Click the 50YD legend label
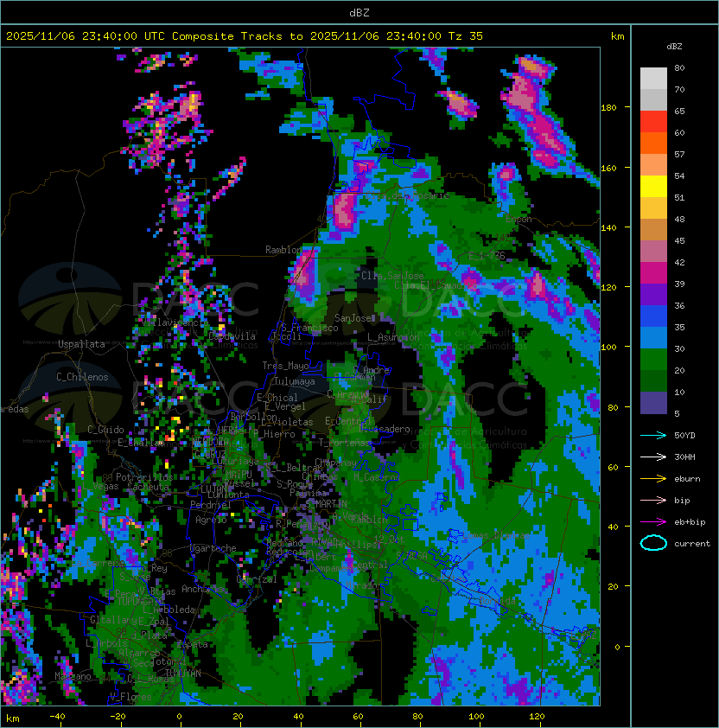The image size is (719, 728). 684,436
